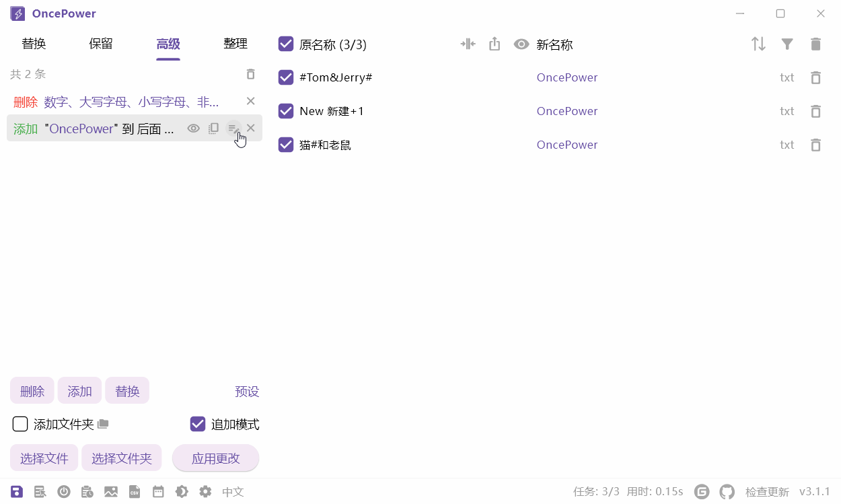The width and height of the screenshot is (841, 504).
Task: Delete the #Tom&Jerry# row with its trash icon
Action: click(x=815, y=77)
